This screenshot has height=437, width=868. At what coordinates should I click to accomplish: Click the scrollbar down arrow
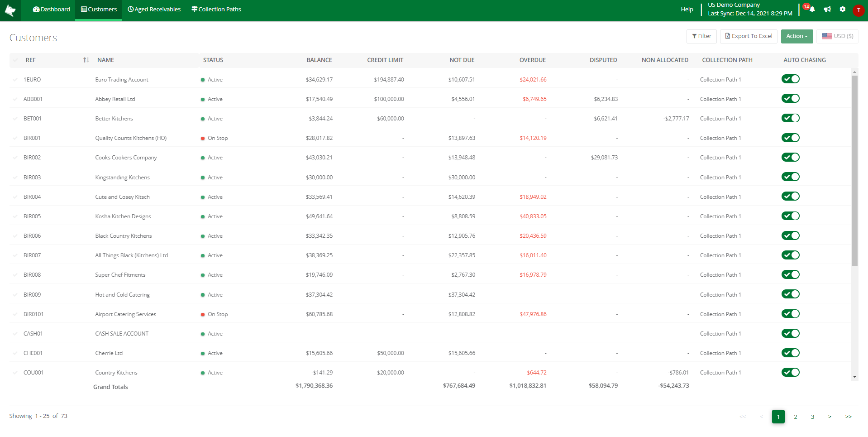tap(854, 377)
